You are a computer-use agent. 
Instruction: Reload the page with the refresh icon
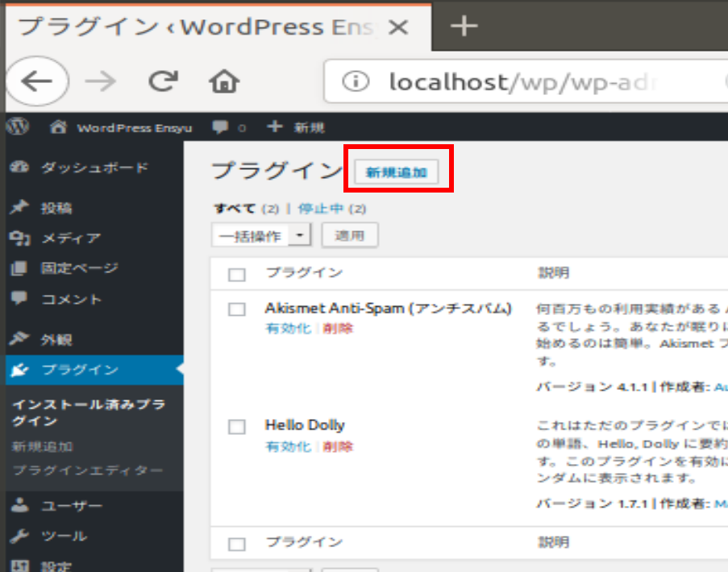coord(163,81)
